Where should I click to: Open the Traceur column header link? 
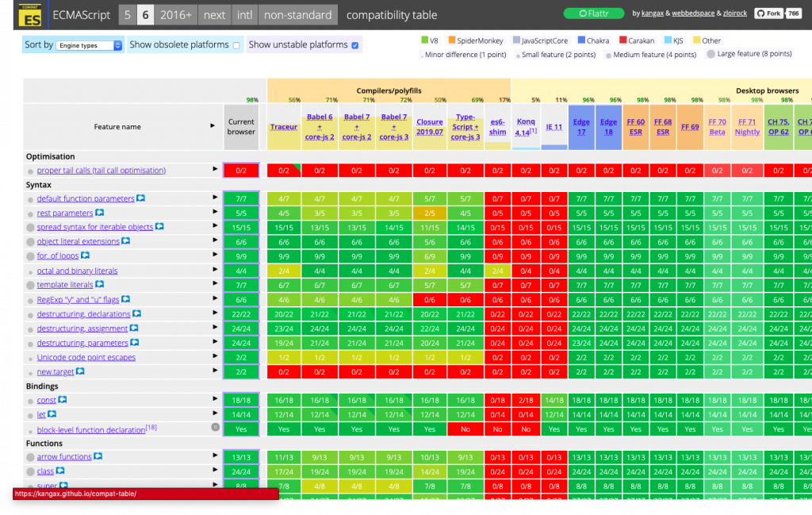[284, 127]
